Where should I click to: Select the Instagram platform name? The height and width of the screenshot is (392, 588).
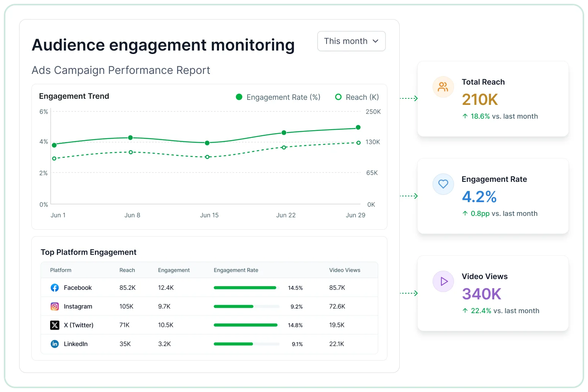point(78,306)
